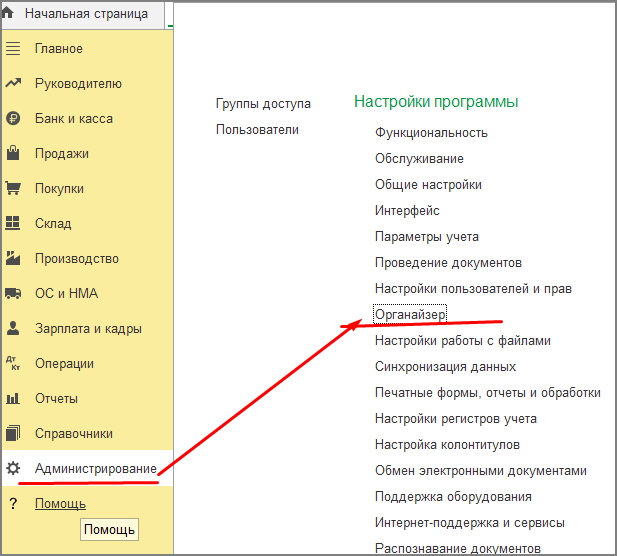Click the shopping bag icon for Продажи
The height and width of the screenshot is (556, 617).
point(13,153)
